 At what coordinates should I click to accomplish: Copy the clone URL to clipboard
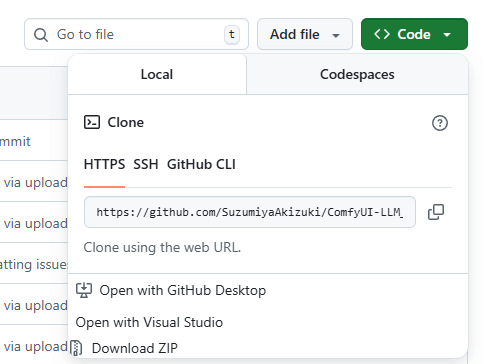[x=436, y=212]
